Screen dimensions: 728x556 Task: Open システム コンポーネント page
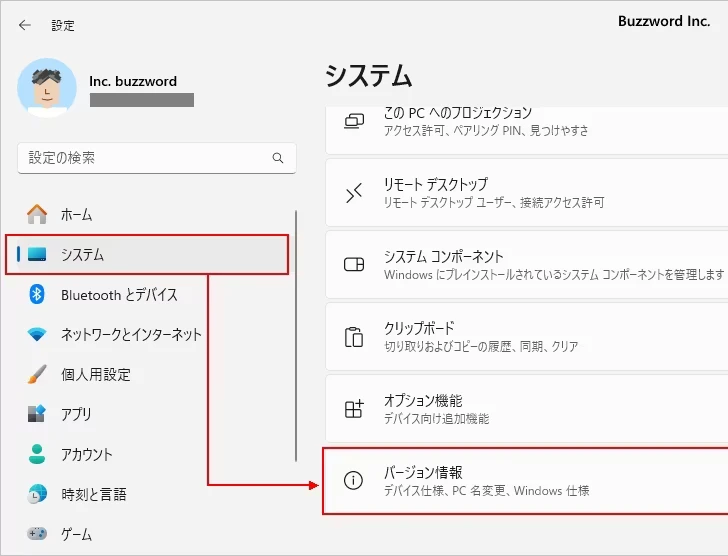(x=527, y=265)
